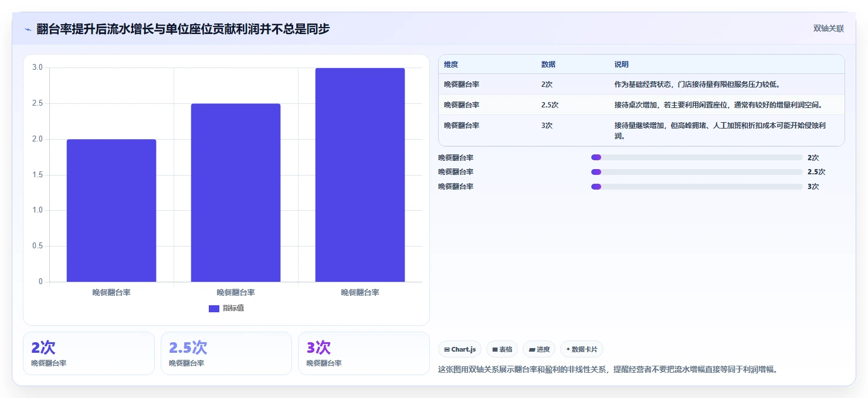The height and width of the screenshot is (398, 868).
Task: Click the icon in the 进度 chip
Action: click(x=532, y=349)
